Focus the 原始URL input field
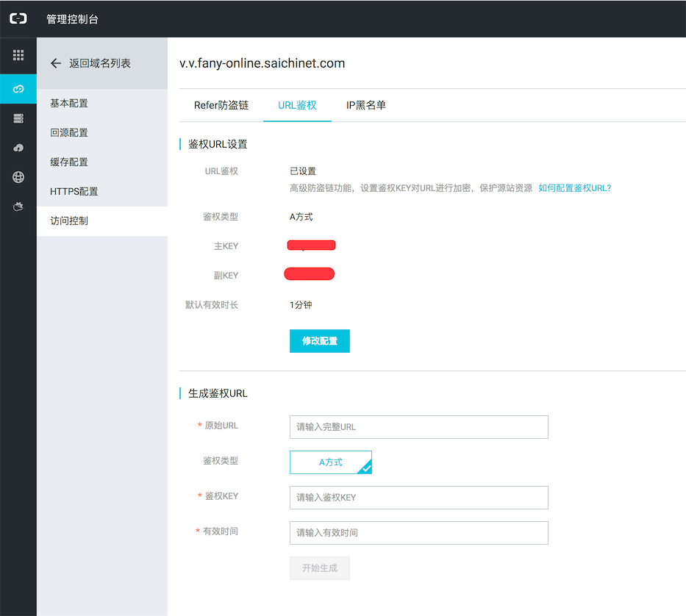The width and height of the screenshot is (686, 616). 418,427
